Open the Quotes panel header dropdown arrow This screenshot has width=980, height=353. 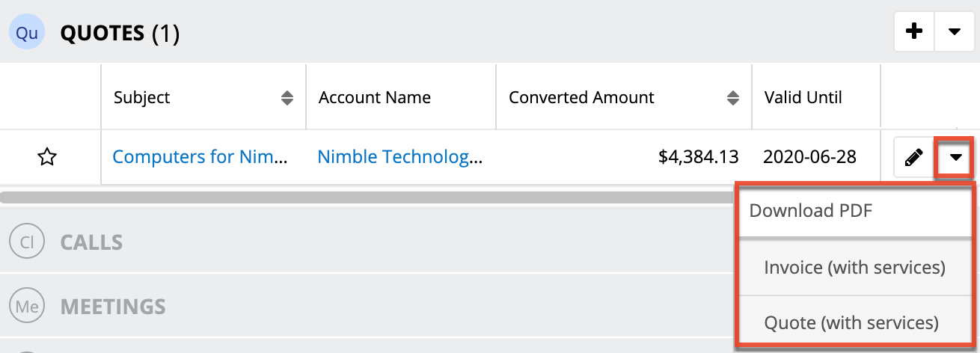954,31
